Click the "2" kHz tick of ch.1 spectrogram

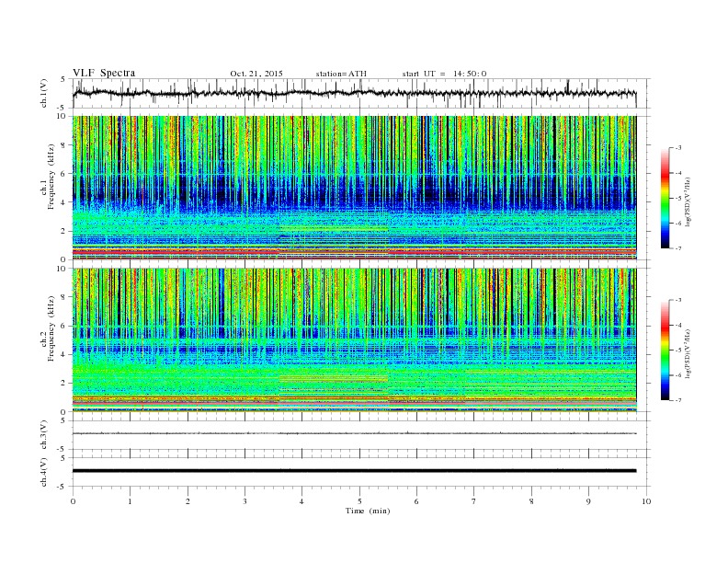(64, 231)
